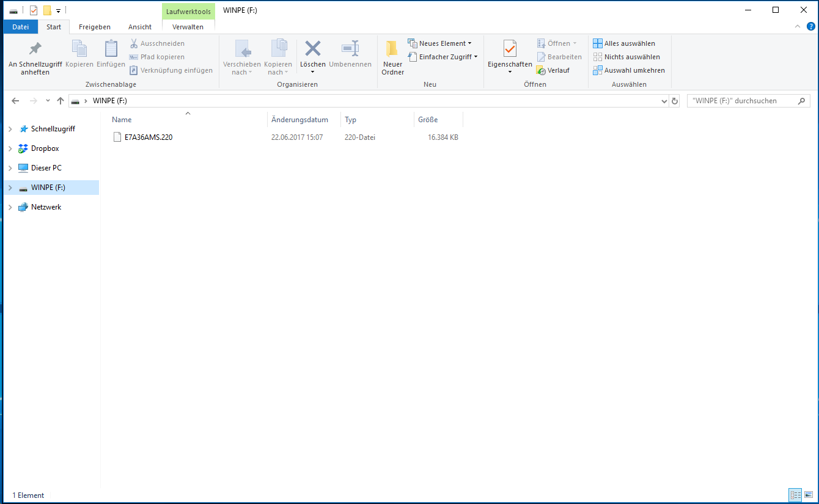Click WINPE (F:) in the address bar
The image size is (819, 504).
tap(110, 101)
